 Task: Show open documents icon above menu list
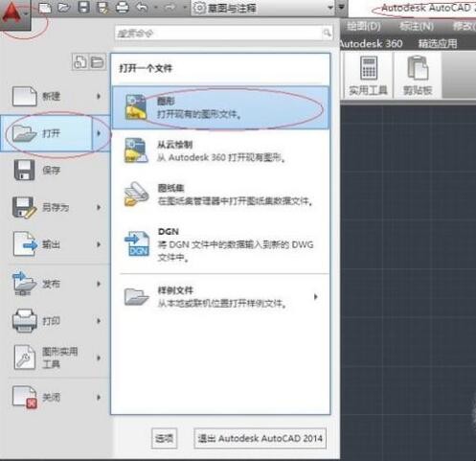coord(98,61)
